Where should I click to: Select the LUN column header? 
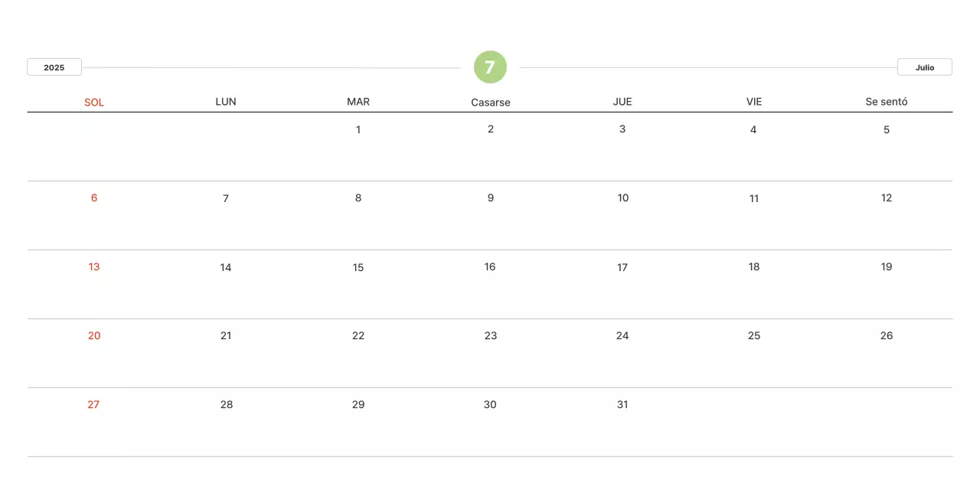(x=226, y=101)
